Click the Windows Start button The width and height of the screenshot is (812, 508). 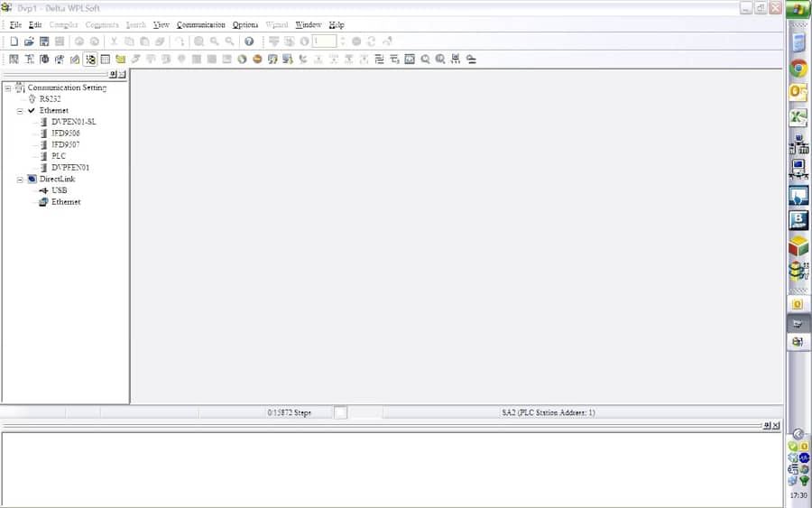798,9
